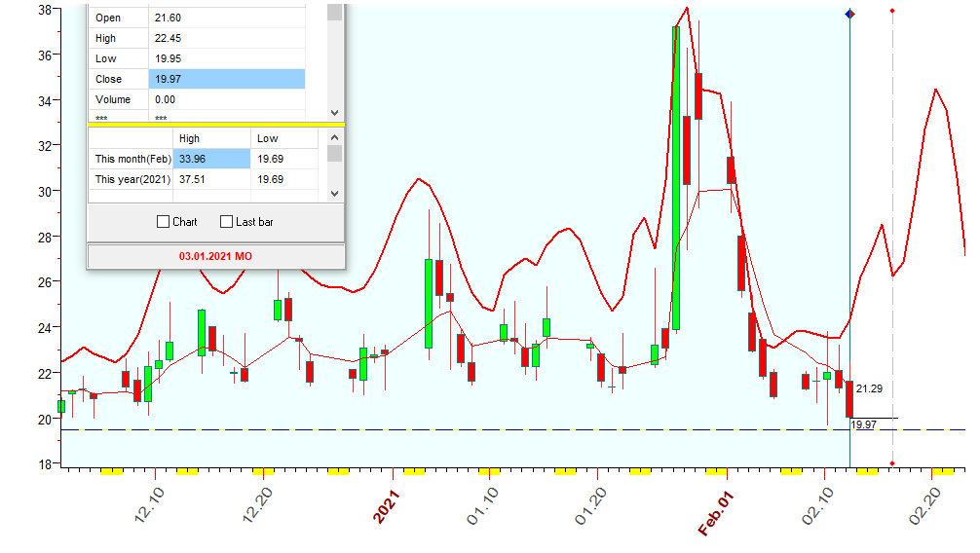Screen dimensions: 980x553
Task: Click red diamond at bottom of dashed line
Action: 893,463
